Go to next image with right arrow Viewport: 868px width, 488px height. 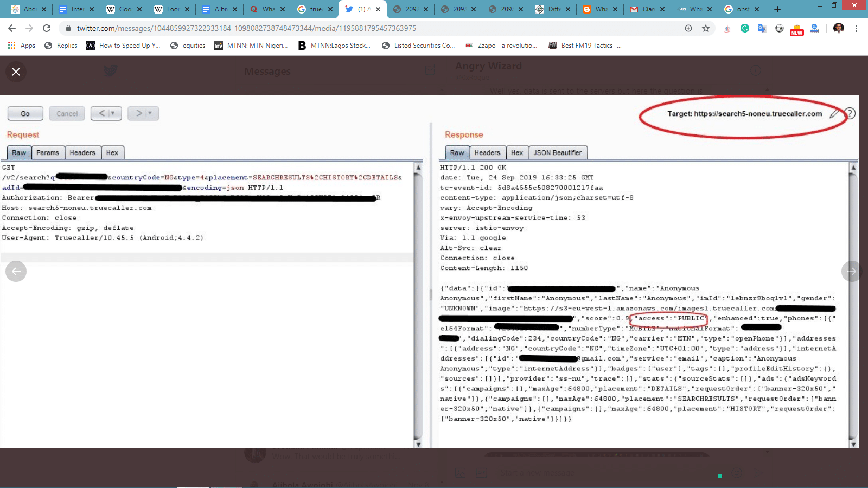pos(852,271)
